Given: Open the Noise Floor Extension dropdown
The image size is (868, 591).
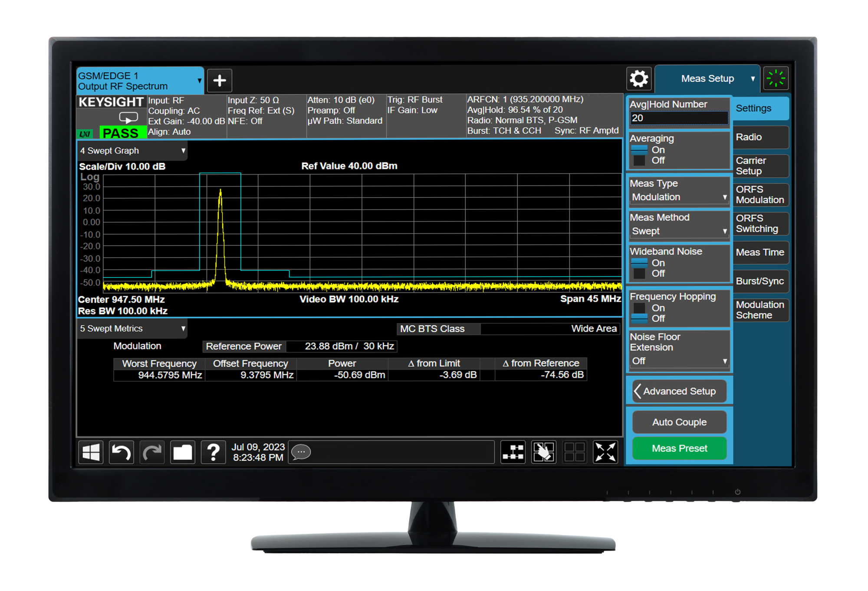Looking at the screenshot, I should [x=679, y=361].
